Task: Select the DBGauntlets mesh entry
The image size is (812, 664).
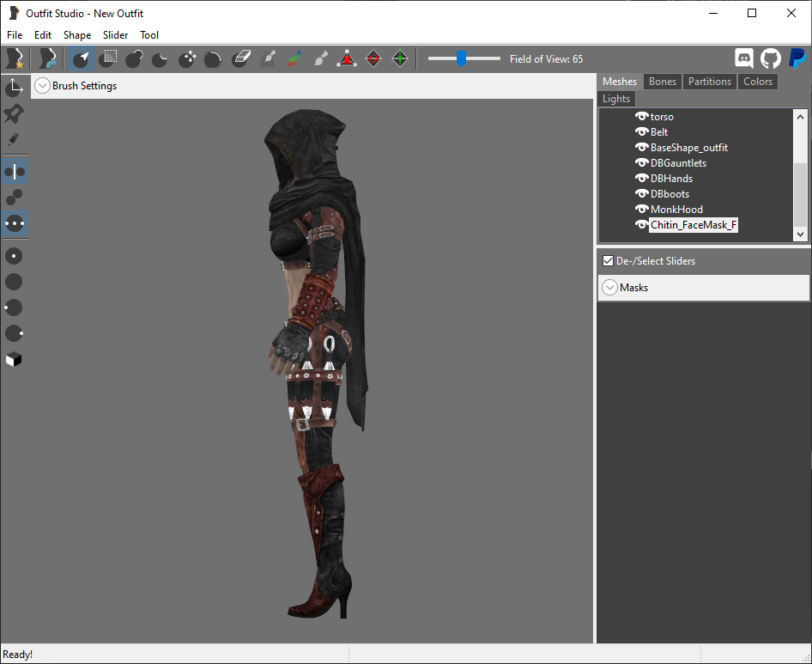Action: (x=678, y=162)
